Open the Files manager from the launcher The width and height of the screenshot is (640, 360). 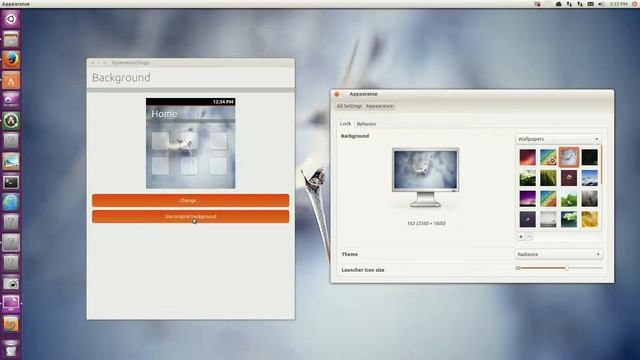click(11, 40)
